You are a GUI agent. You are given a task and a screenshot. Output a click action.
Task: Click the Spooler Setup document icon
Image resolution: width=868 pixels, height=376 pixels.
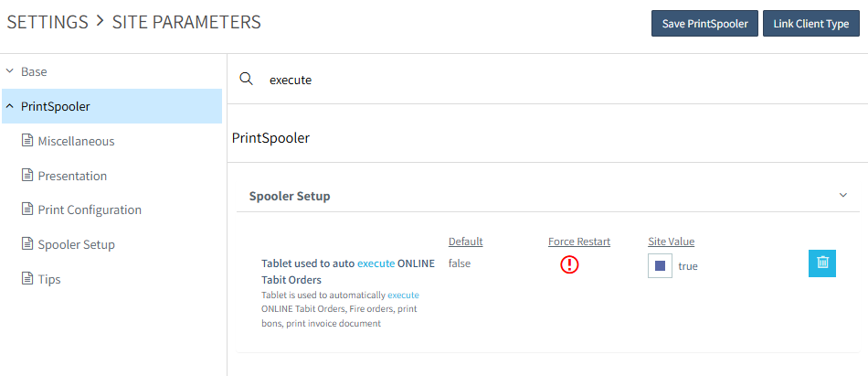[27, 244]
